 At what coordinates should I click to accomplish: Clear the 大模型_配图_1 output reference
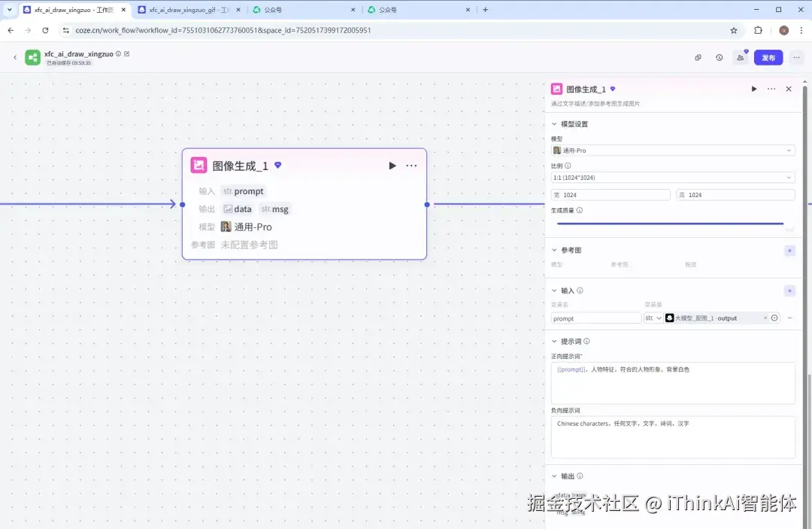point(765,318)
